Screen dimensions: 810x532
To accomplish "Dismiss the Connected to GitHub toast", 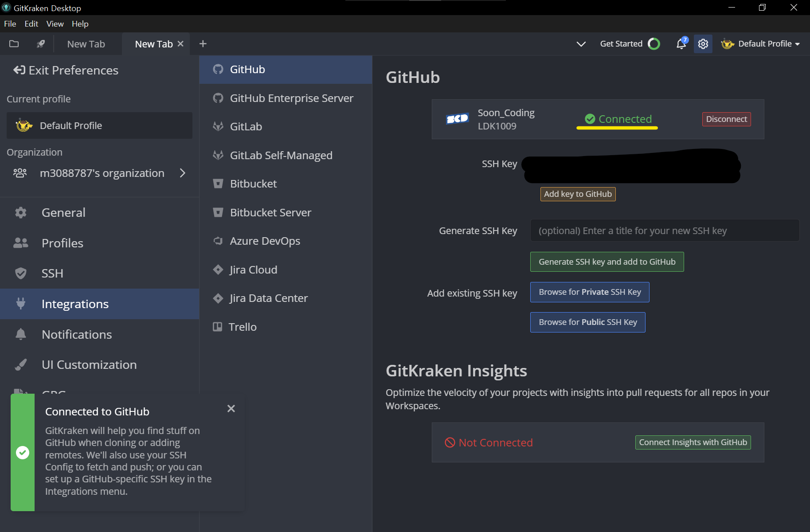I will pyautogui.click(x=231, y=408).
